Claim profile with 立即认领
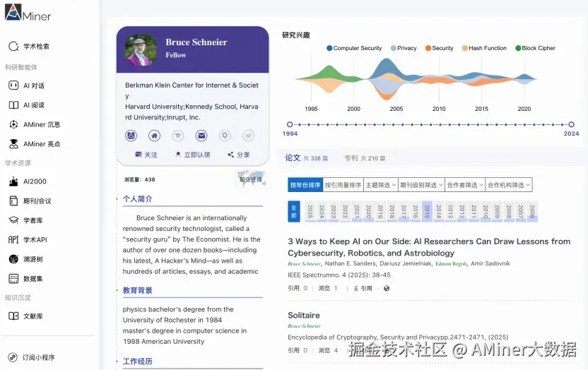 pos(193,155)
